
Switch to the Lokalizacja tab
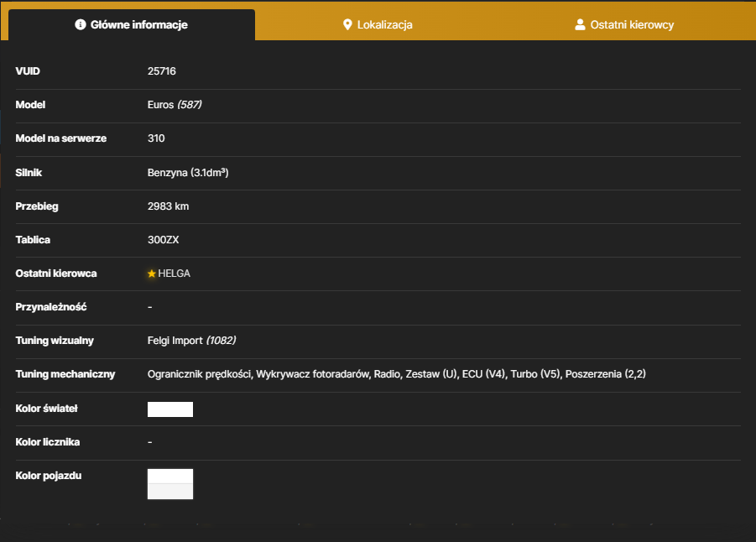378,24
